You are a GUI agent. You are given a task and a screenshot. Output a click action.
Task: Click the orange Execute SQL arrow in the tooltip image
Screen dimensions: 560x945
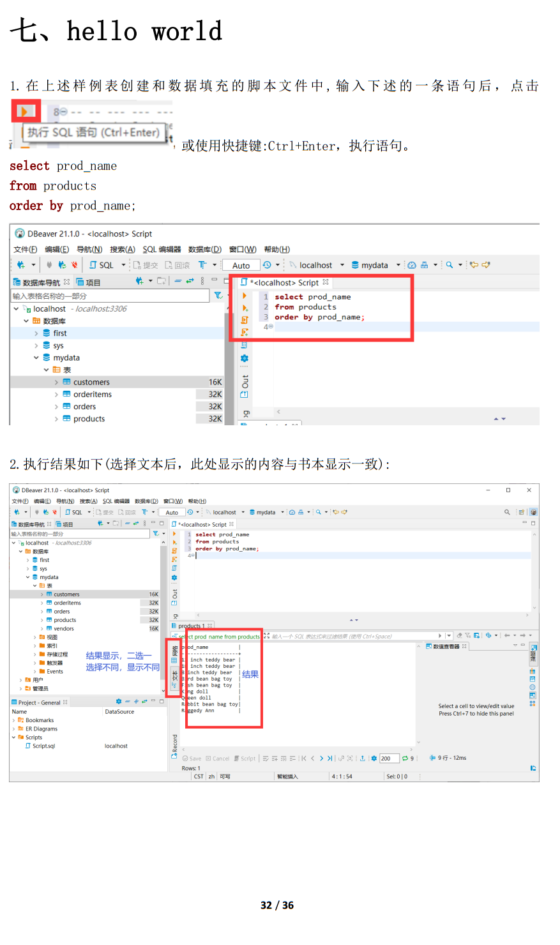click(x=24, y=111)
